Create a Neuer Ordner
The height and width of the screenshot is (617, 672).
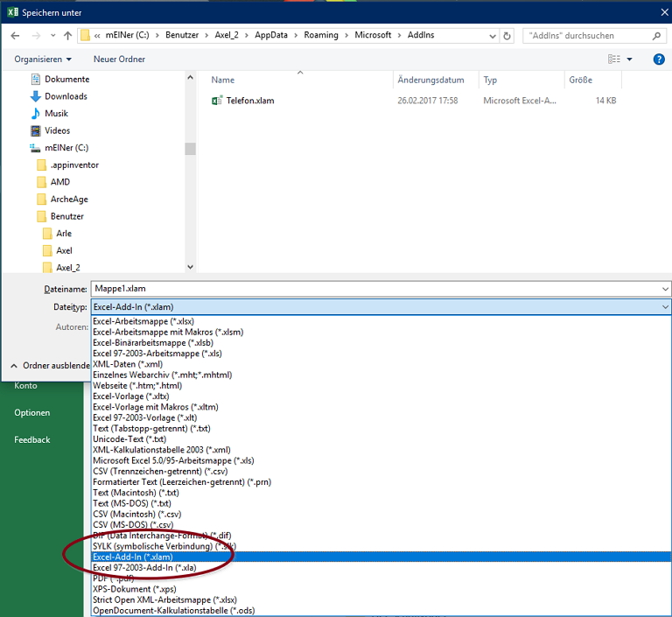pyautogui.click(x=119, y=60)
